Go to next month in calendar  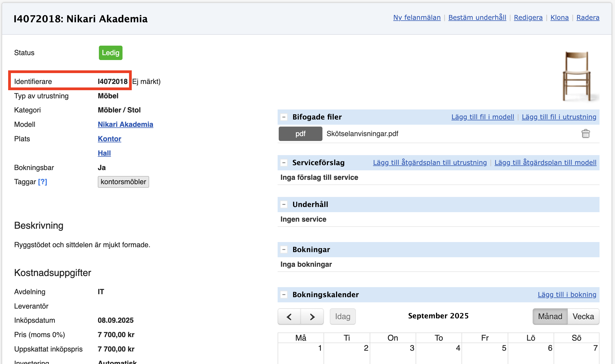point(312,316)
